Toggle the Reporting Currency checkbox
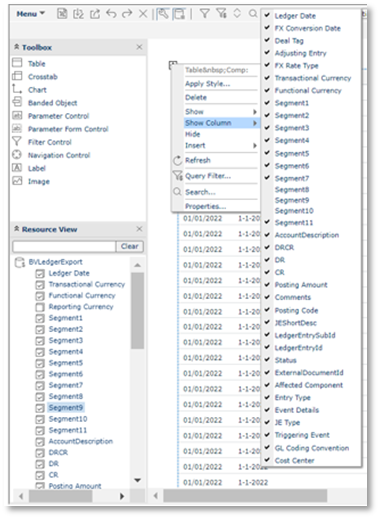This screenshot has width=379, height=518. click(40, 307)
